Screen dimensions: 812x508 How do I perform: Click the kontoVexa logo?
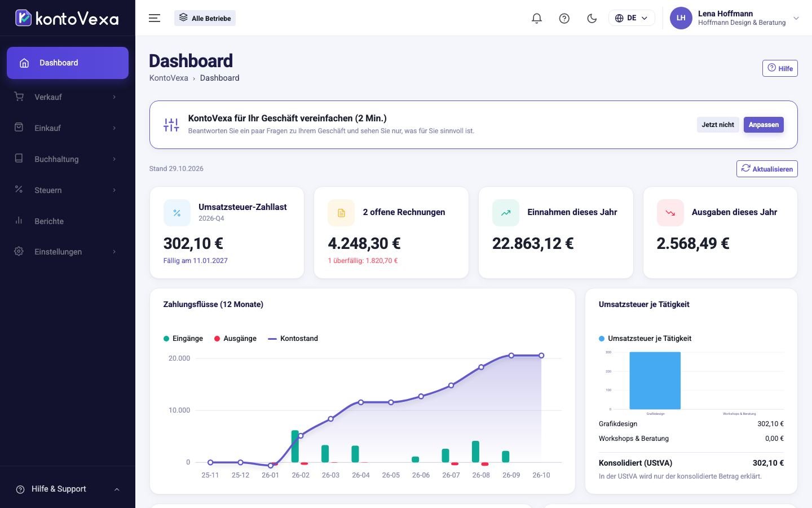pyautogui.click(x=67, y=18)
